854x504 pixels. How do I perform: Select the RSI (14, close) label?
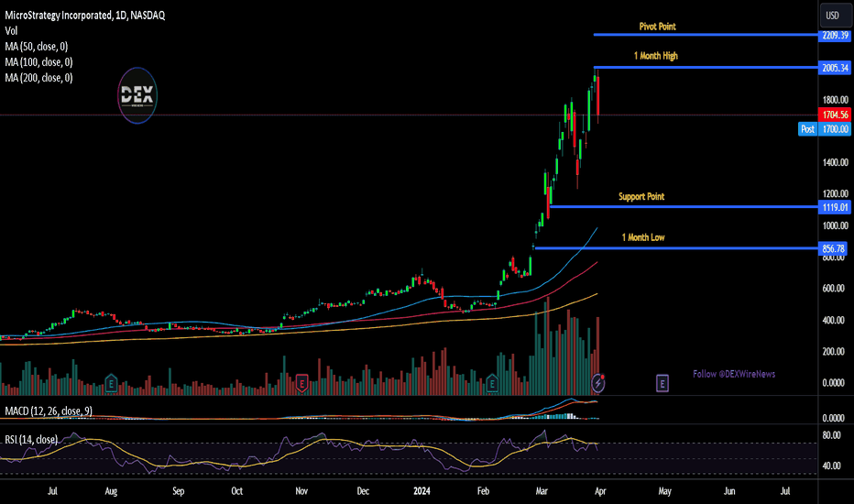[31, 439]
